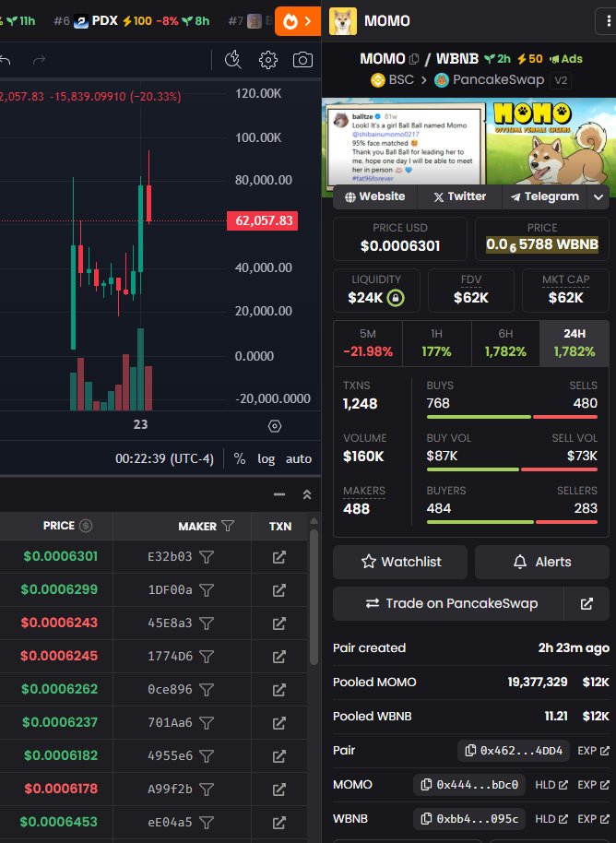Click the $0.0006453 trade price
The width and height of the screenshot is (616, 843).
click(x=59, y=822)
